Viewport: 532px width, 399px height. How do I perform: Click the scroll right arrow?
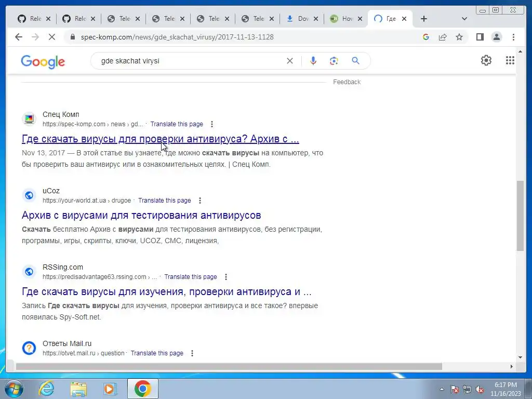511,366
